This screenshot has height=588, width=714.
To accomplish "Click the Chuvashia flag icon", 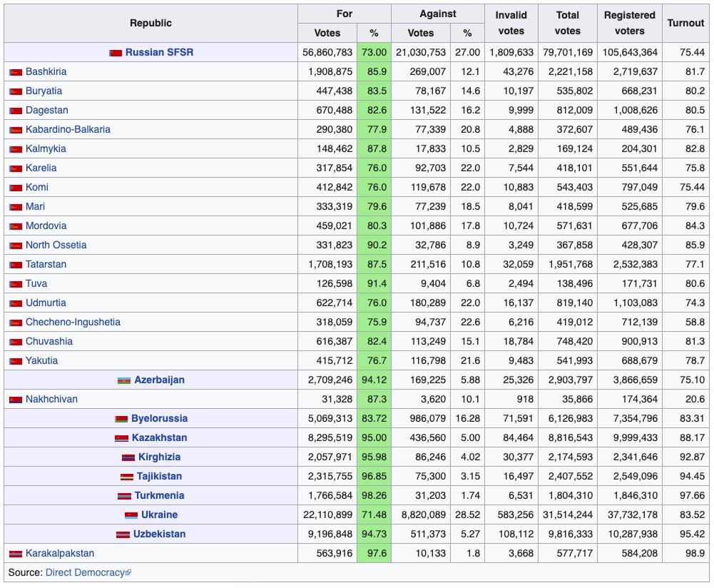I will [x=16, y=342].
